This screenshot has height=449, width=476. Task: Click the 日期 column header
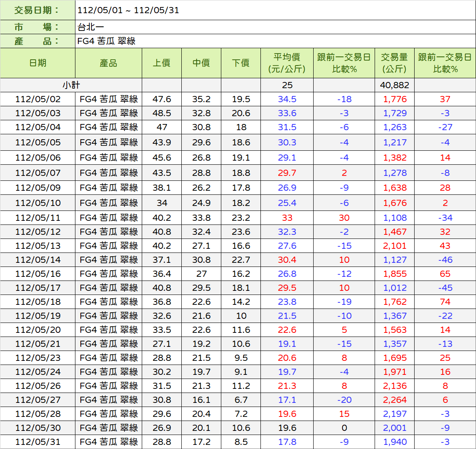[38, 63]
